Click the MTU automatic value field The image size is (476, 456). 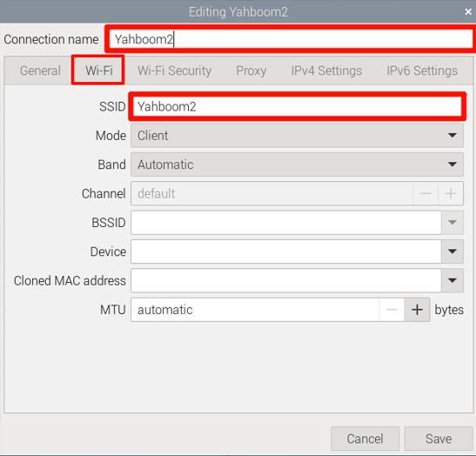click(x=255, y=310)
